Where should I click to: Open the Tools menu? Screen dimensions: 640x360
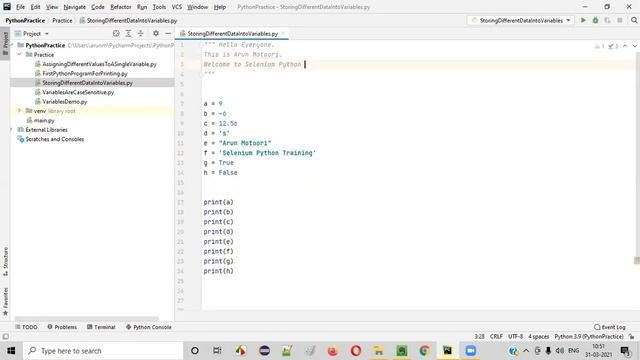[159, 7]
